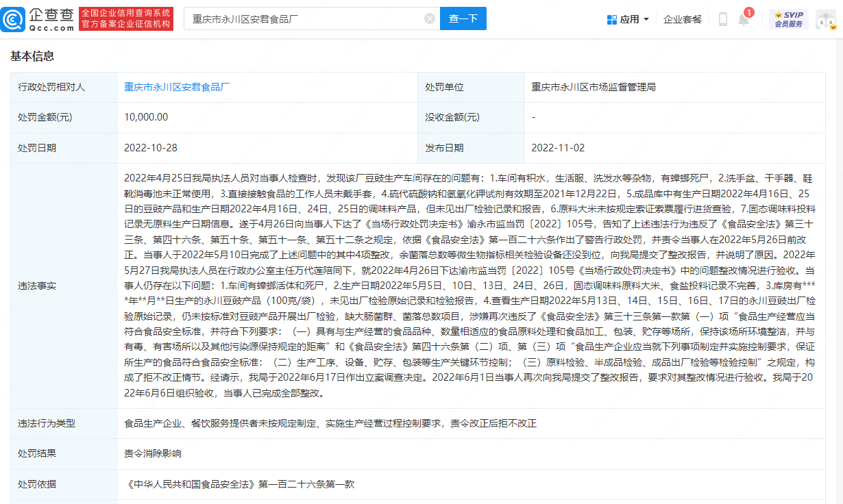Click the 查一下 search button
843x504 pixels.
[x=463, y=19]
